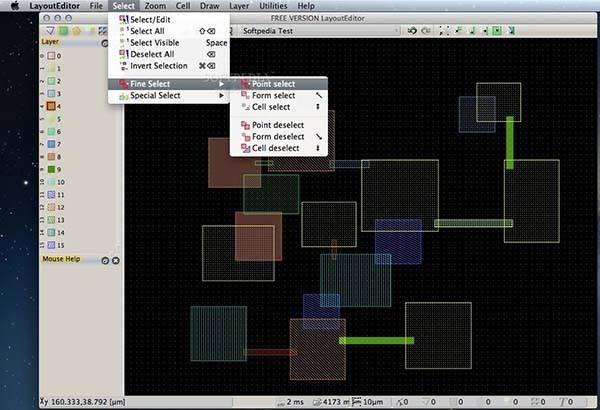Open the Softpedia Test cell dropdown
600x410 pixels.
point(321,31)
